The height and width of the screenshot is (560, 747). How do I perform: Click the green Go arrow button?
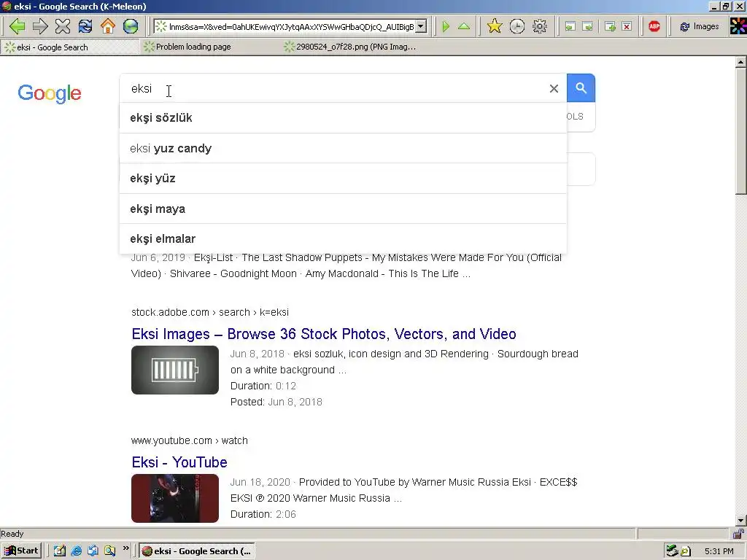coord(446,26)
